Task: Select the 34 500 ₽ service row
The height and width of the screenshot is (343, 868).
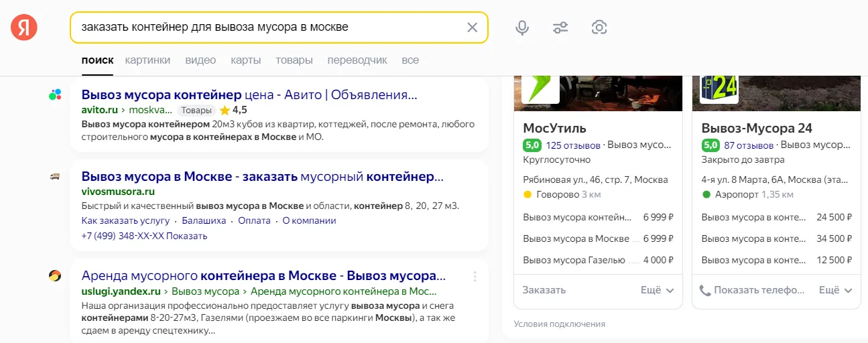Action: pyautogui.click(x=777, y=238)
